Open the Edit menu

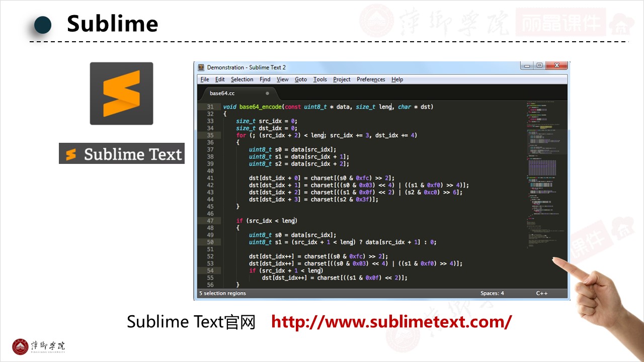click(220, 79)
